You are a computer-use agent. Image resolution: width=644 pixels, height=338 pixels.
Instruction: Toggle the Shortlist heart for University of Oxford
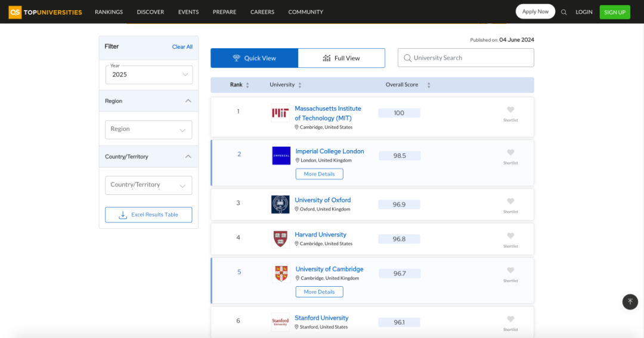pos(510,201)
